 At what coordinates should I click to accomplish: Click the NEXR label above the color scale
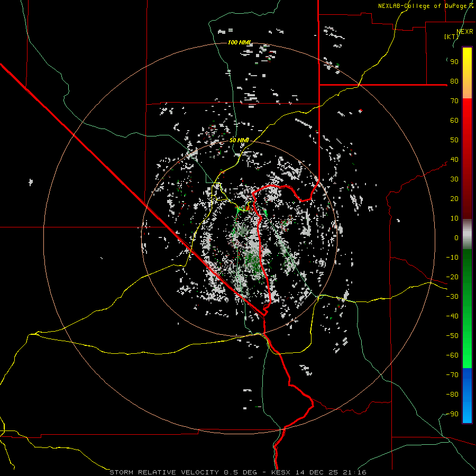coord(465,32)
